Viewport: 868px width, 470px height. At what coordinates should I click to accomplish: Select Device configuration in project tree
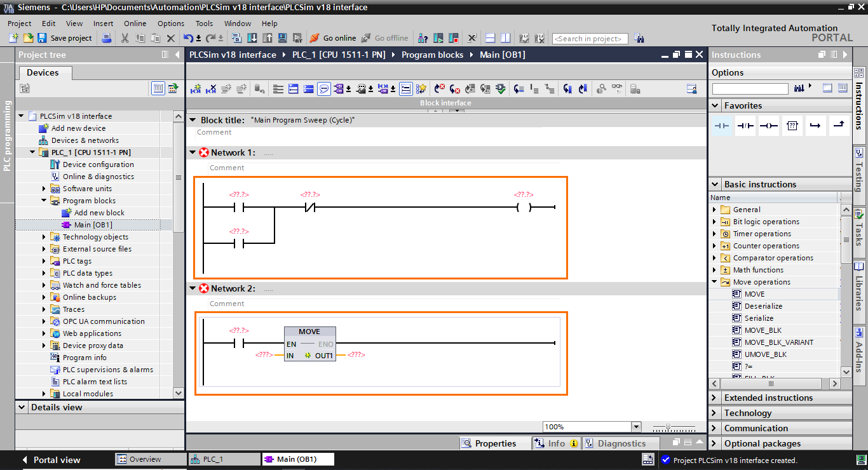(x=98, y=164)
